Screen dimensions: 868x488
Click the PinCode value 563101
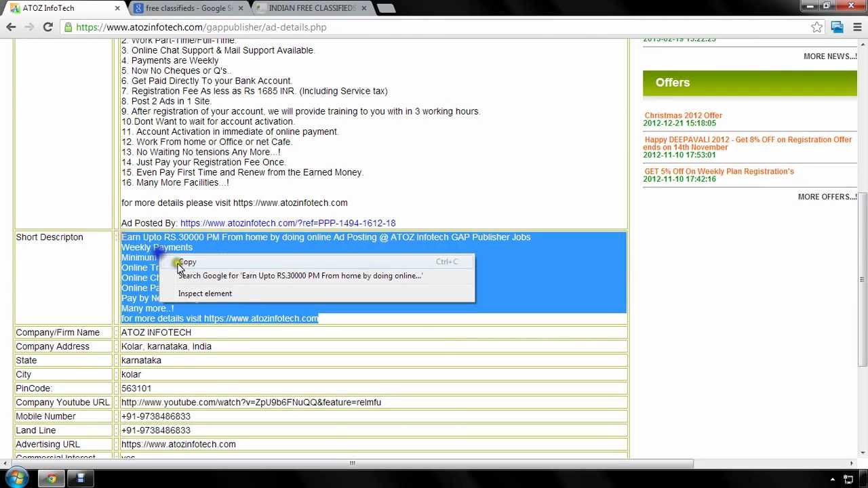(136, 388)
